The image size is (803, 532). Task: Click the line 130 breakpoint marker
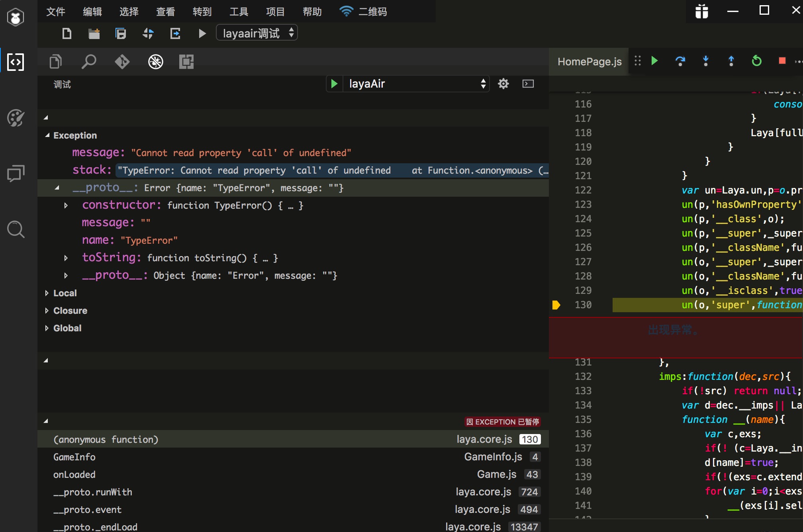tap(556, 305)
